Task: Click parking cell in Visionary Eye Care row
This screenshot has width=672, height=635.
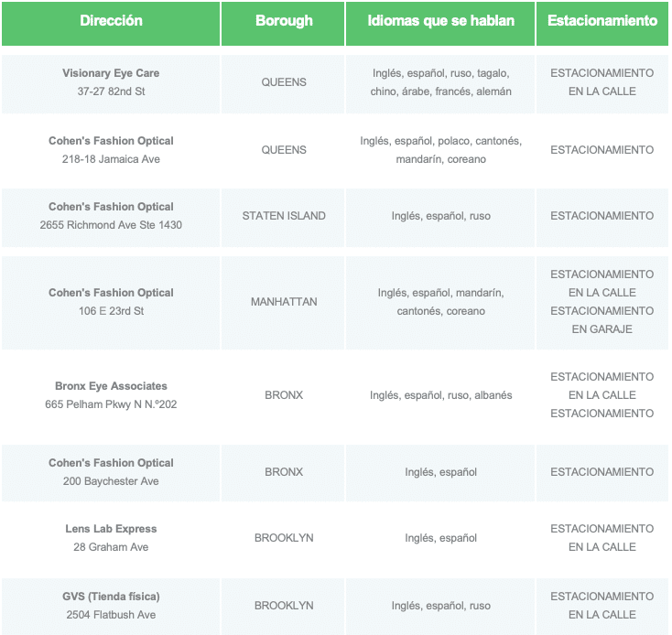Action: (x=602, y=82)
